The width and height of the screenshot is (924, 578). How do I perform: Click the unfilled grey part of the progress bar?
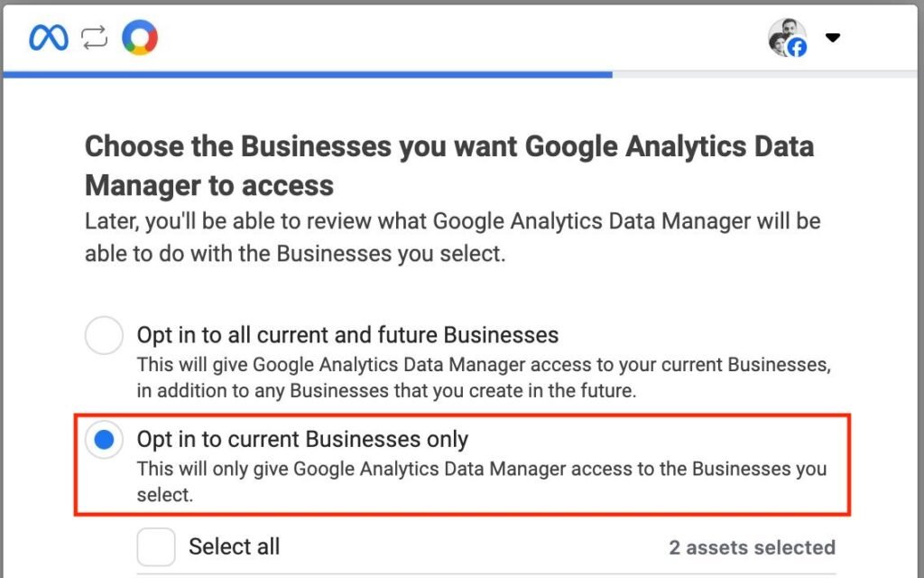(x=767, y=74)
